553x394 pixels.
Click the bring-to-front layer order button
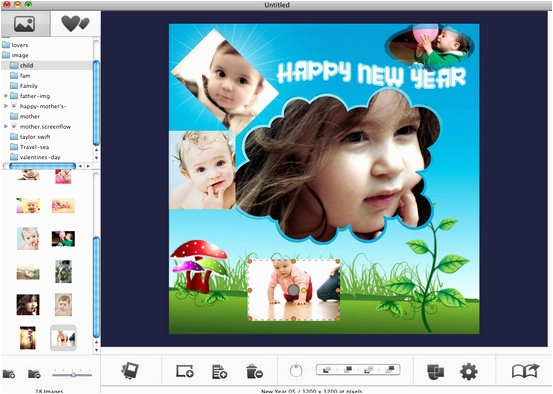[390, 369]
